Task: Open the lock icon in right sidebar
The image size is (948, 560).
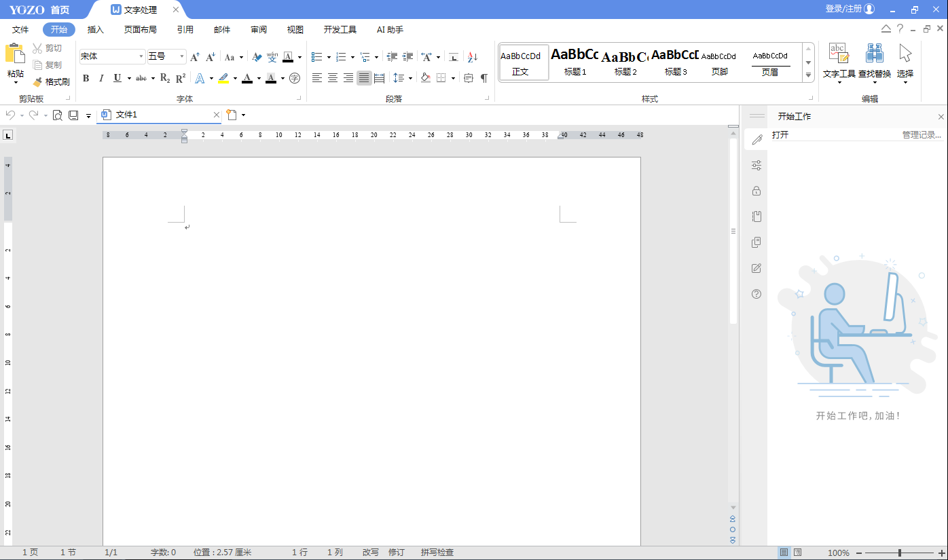Action: [x=756, y=191]
